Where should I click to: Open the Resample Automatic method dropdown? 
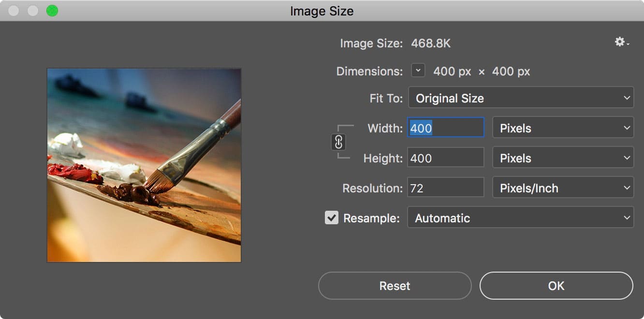point(521,218)
